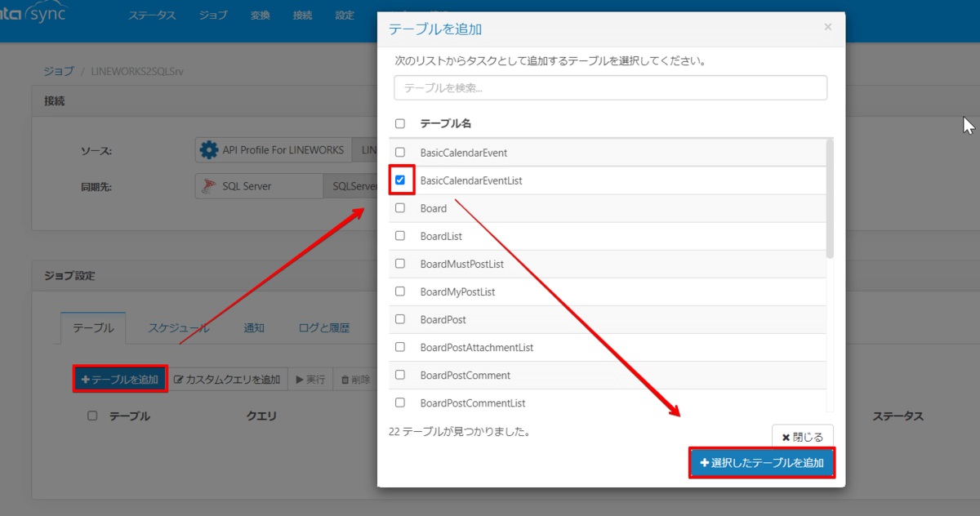Viewport: 980px width, 516px height.
Task: Check the BoardList checkbox
Action: 400,235
